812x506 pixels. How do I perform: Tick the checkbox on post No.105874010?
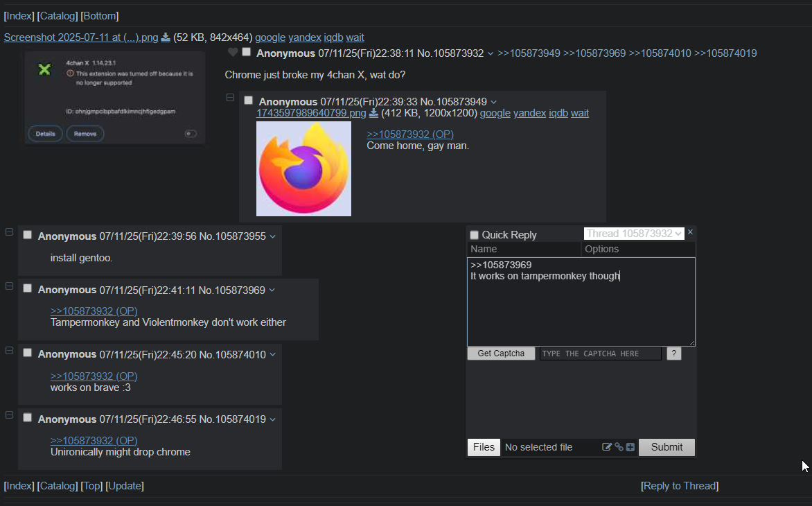tap(28, 354)
